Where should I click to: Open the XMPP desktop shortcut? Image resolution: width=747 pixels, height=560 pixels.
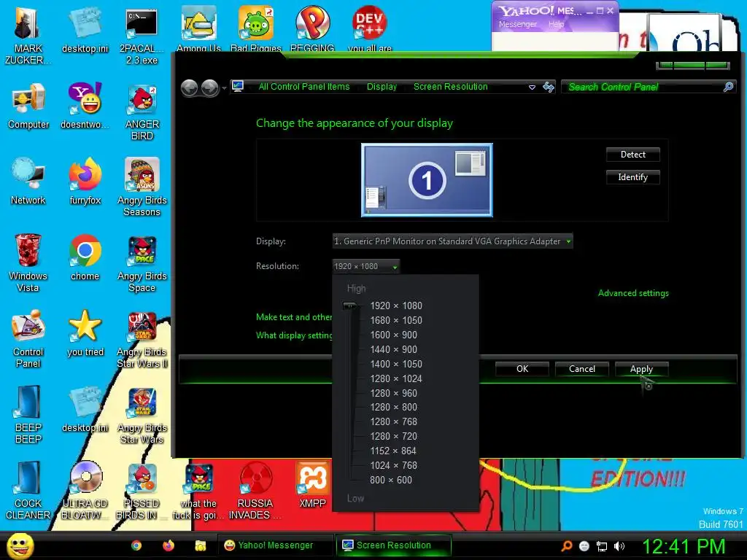coord(312,485)
